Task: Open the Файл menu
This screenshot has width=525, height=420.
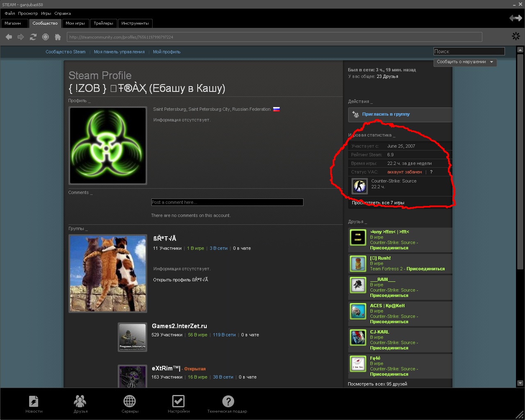Action: point(10,14)
